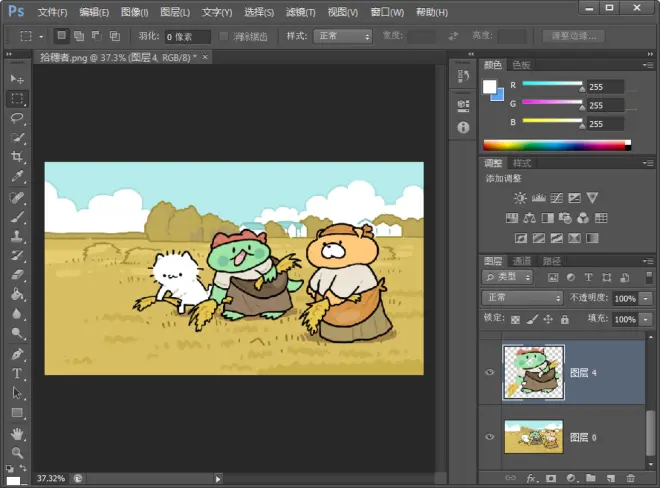
Task: Click the 羽化 feather input field
Action: 187,37
